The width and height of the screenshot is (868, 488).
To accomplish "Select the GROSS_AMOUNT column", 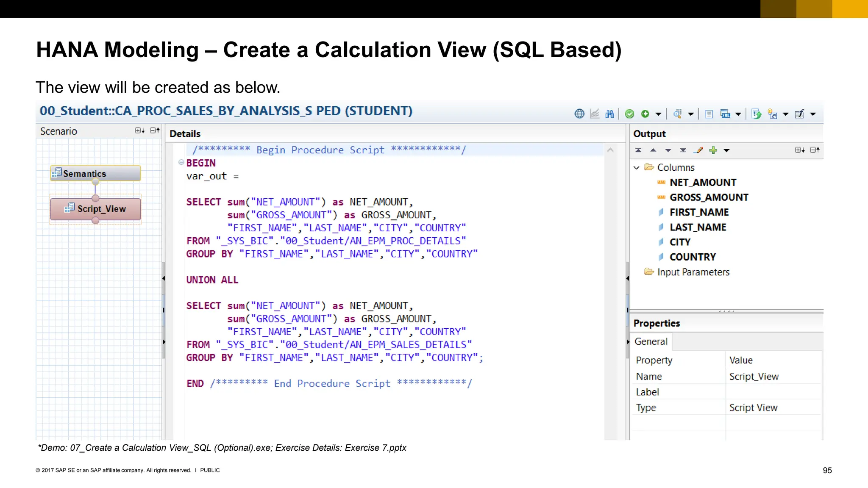I will tap(703, 197).
